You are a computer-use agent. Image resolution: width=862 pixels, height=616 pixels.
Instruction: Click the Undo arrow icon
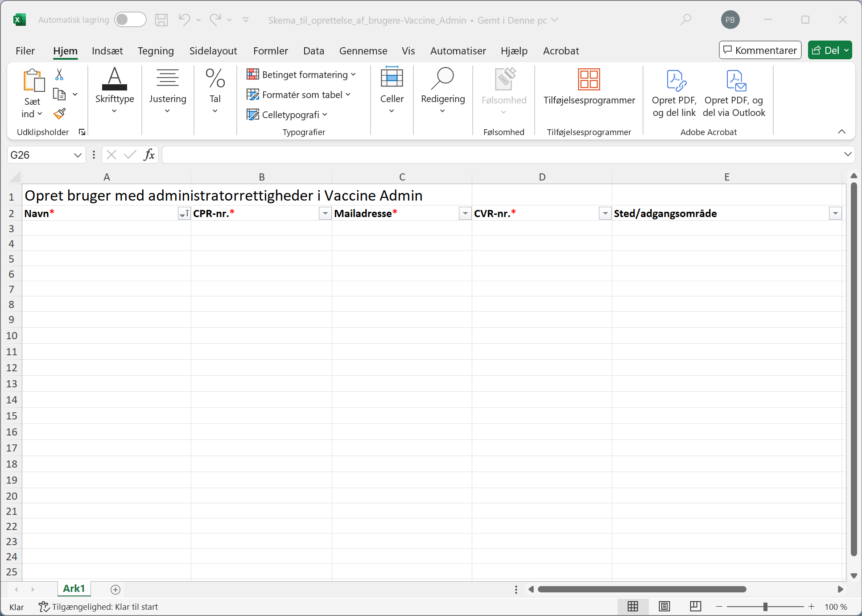pyautogui.click(x=184, y=20)
